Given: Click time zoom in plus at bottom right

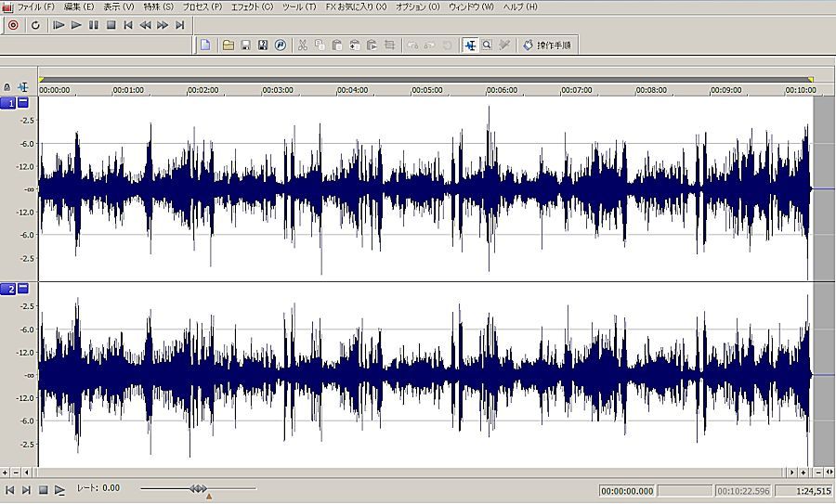Looking at the screenshot, I should point(803,472).
